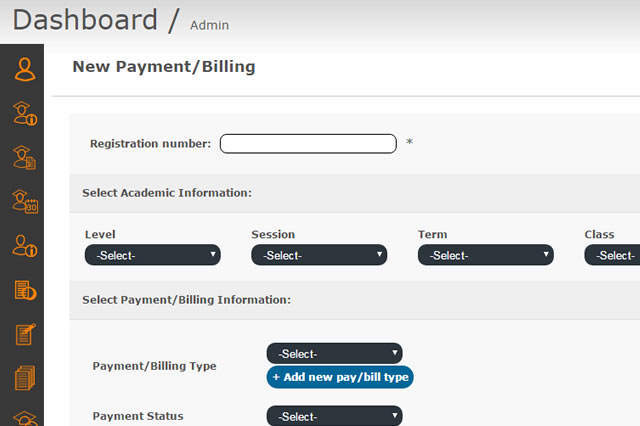640x426 pixels.
Task: Open the billing list icon in sidebar
Action: click(24, 290)
